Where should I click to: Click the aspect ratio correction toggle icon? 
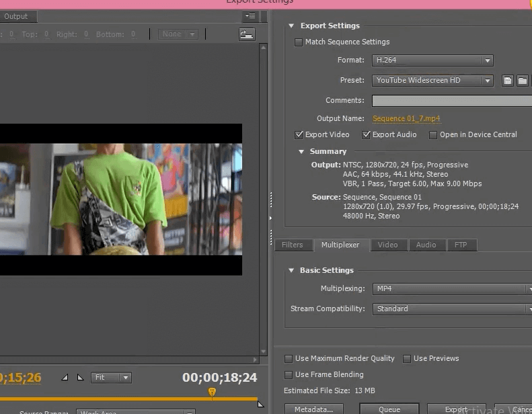pos(247,34)
